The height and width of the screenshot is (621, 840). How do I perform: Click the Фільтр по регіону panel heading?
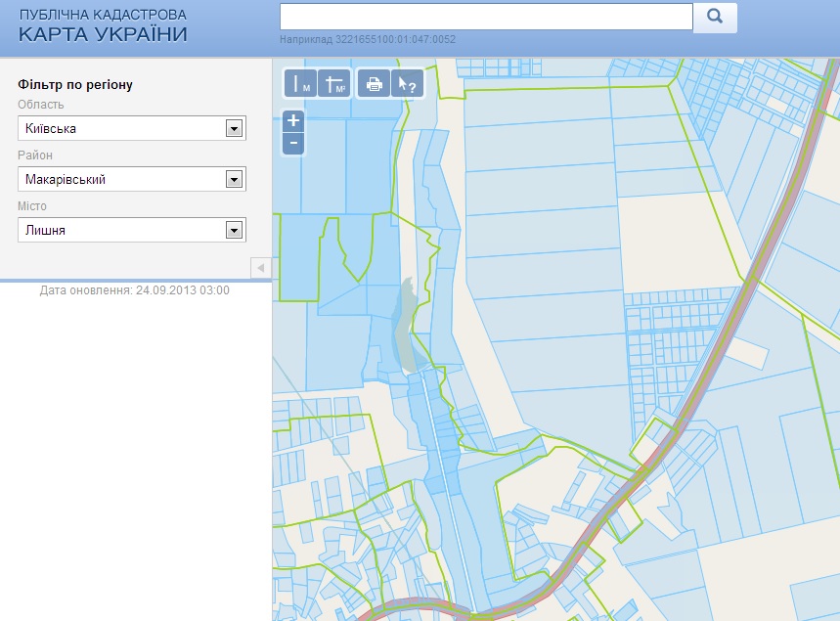point(76,85)
